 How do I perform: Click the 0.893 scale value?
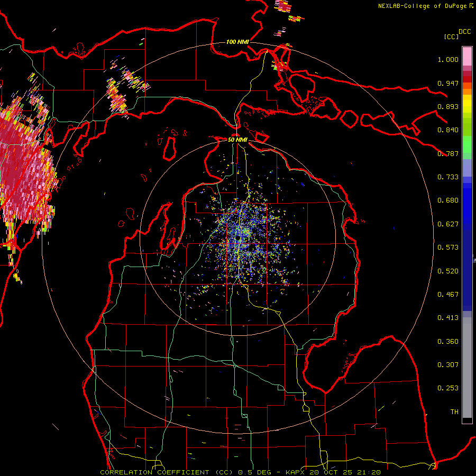coord(448,106)
